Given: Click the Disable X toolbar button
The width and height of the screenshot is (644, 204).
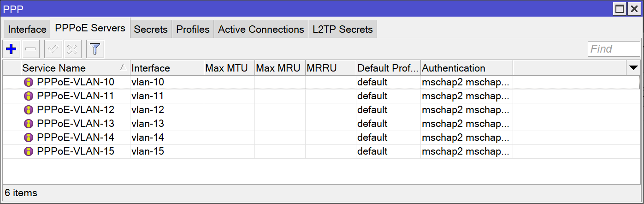Looking at the screenshot, I should (72, 48).
